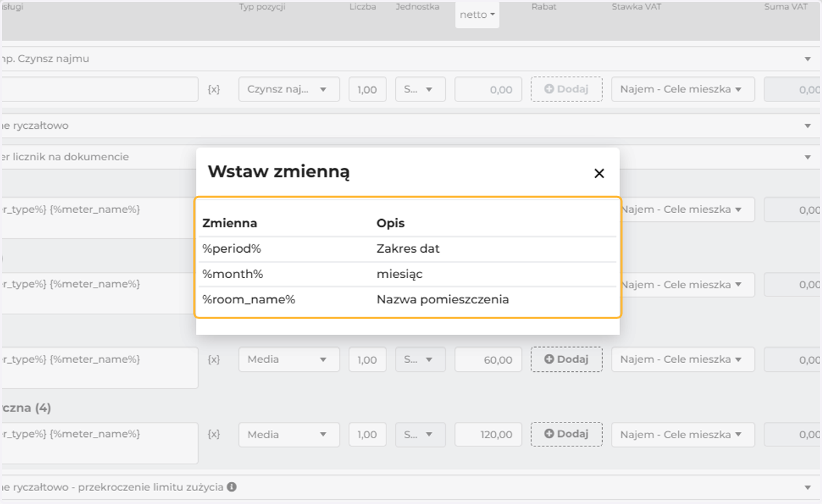Image resolution: width=822 pixels, height=504 pixels.
Task: Click the info icon beside 'przekroczenie limitu zużycia'
Action: click(x=232, y=487)
